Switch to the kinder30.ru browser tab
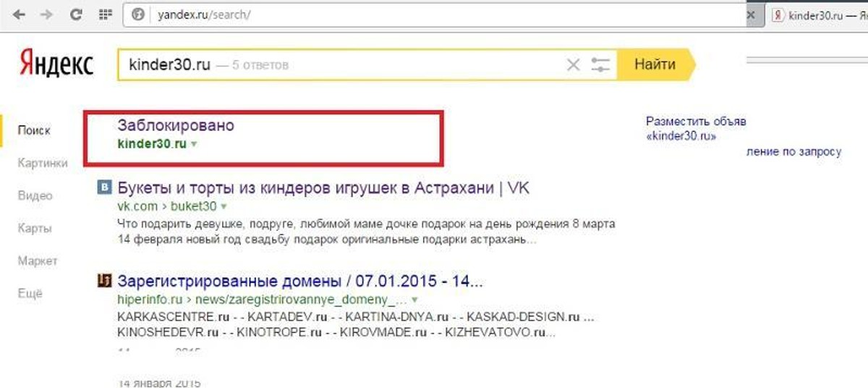This screenshot has width=868, height=388. [818, 14]
